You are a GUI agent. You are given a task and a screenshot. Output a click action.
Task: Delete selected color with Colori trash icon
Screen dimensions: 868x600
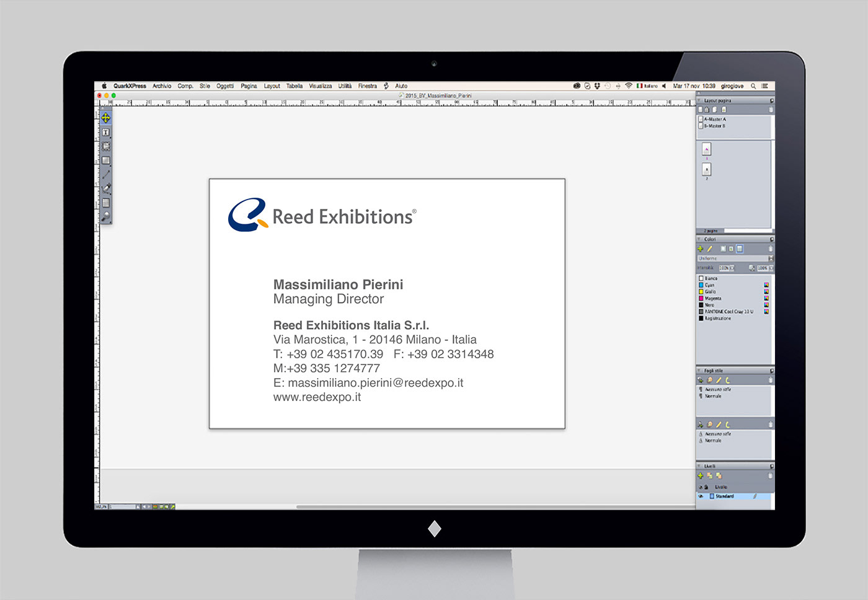click(771, 249)
